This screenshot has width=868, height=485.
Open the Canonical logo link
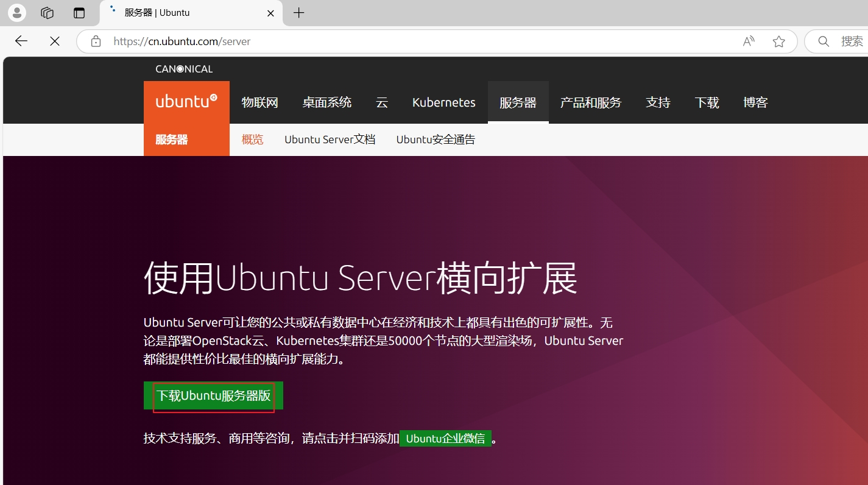[184, 69]
